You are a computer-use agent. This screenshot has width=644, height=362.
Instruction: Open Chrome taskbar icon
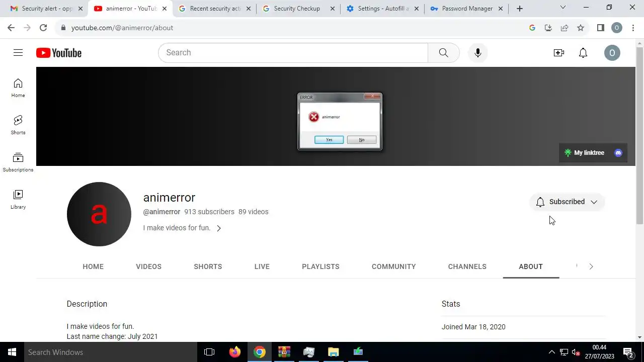coord(260,352)
